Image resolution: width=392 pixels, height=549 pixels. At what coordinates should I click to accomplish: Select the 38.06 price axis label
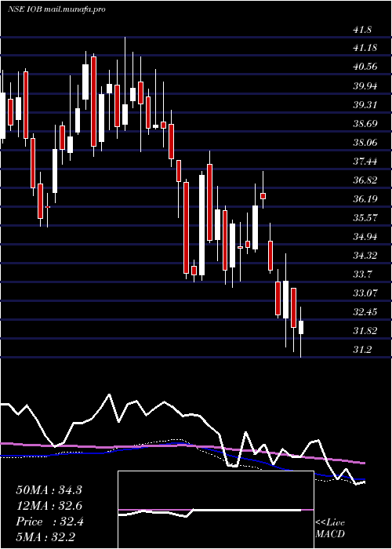pyautogui.click(x=365, y=143)
